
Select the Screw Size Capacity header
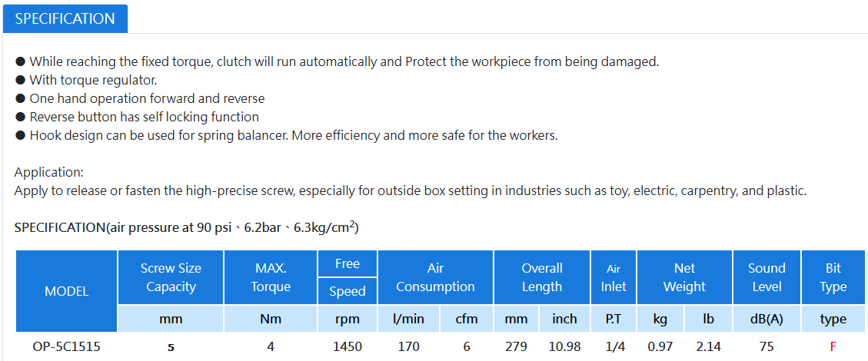tap(171, 277)
